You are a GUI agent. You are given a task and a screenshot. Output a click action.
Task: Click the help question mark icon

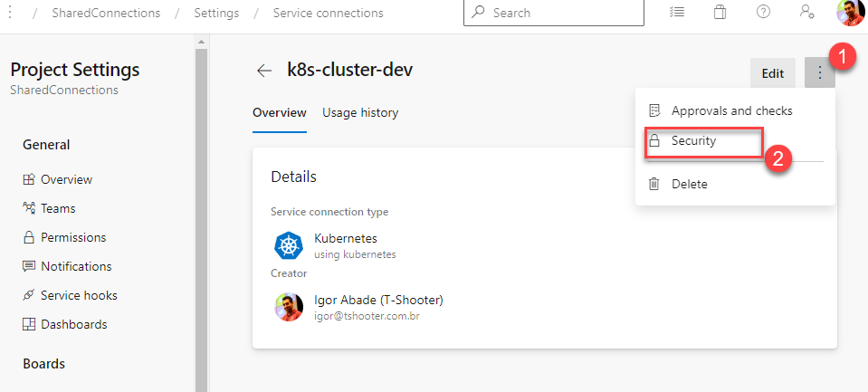click(763, 12)
